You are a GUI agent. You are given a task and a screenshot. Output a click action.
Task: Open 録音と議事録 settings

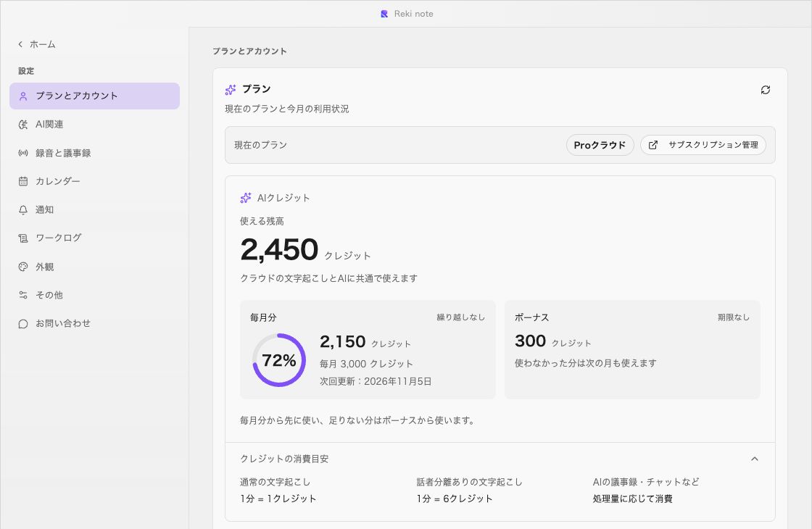[x=94, y=153]
